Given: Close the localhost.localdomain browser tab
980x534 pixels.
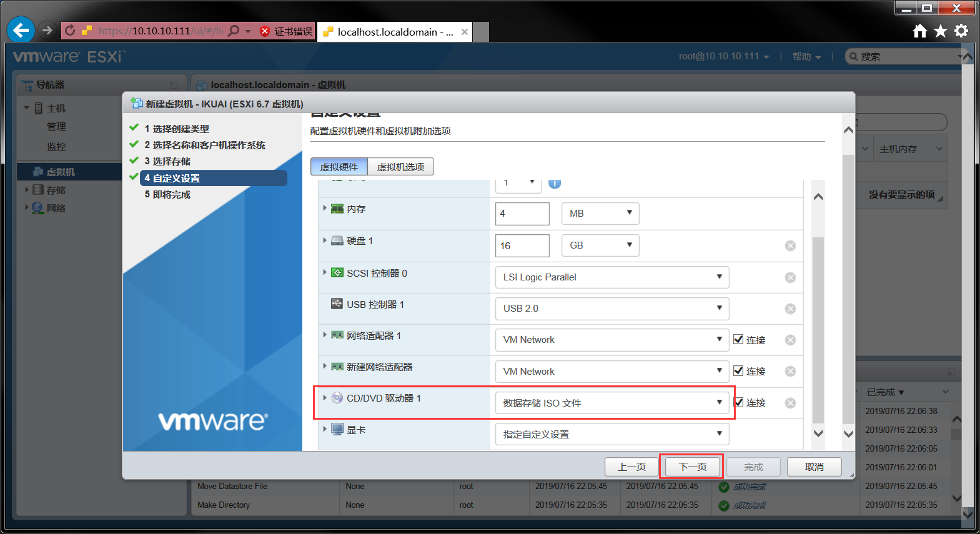Looking at the screenshot, I should tap(465, 32).
